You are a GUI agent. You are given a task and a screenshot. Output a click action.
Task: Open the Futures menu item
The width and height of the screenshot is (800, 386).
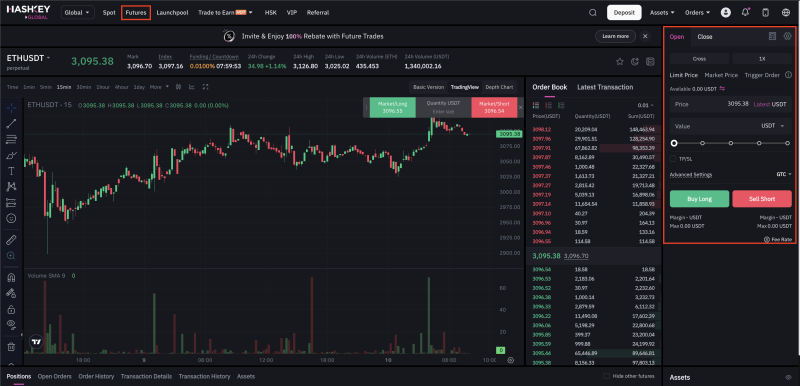136,13
